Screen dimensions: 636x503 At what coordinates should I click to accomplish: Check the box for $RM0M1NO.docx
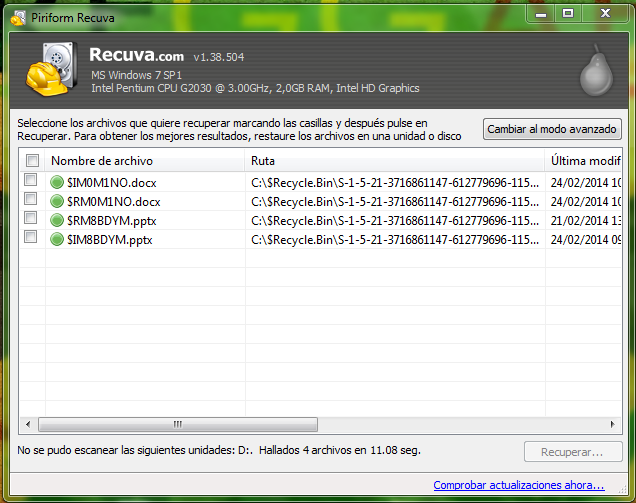tap(30, 199)
